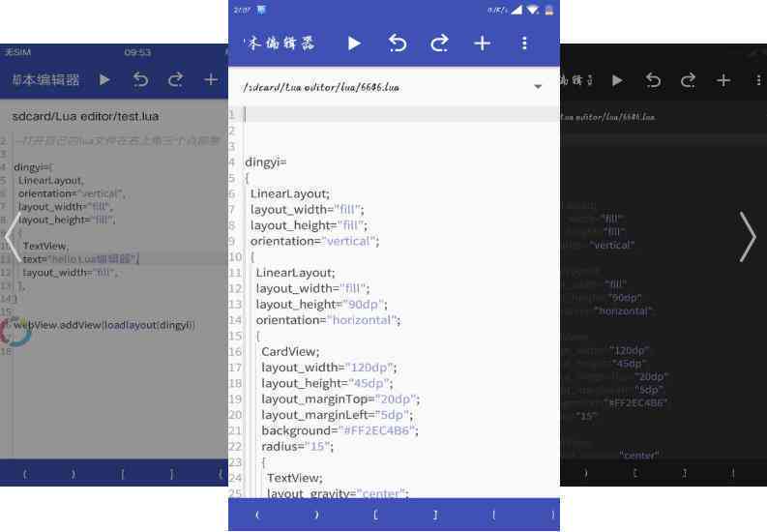Go to the previous screenshot with the left arrow
This screenshot has width=767, height=532.
(x=13, y=237)
